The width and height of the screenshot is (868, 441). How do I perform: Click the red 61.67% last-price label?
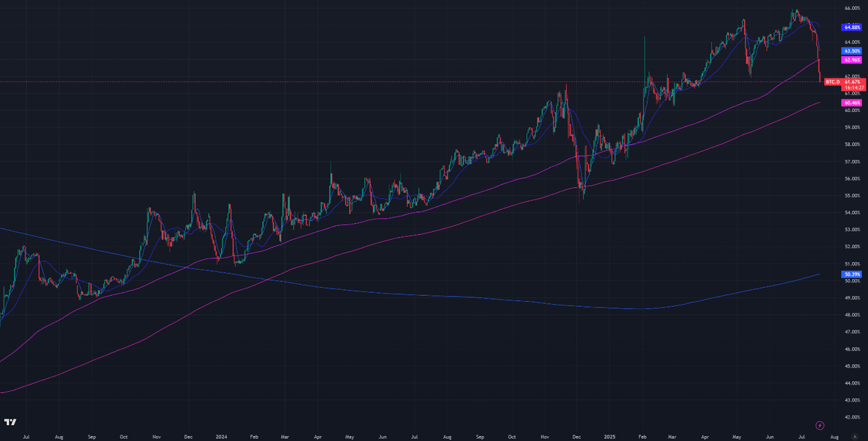(x=852, y=81)
